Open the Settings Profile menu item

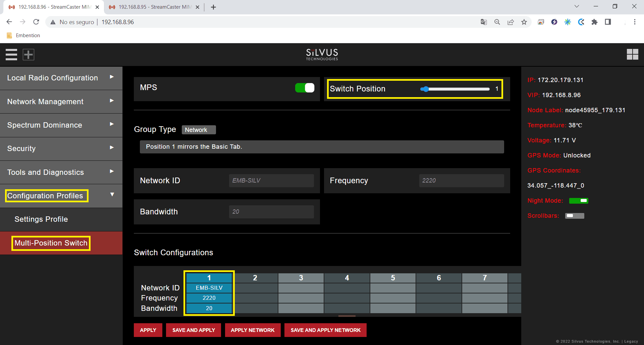coord(41,219)
